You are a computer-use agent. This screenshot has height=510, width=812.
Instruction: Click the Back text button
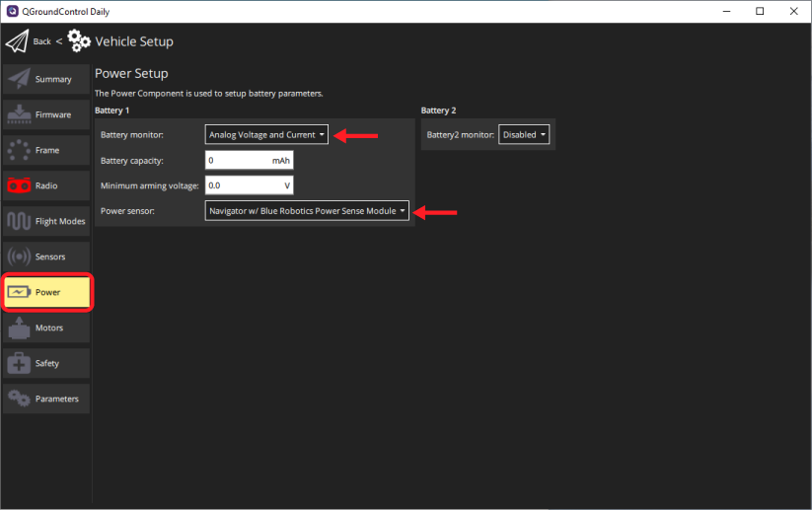click(41, 41)
